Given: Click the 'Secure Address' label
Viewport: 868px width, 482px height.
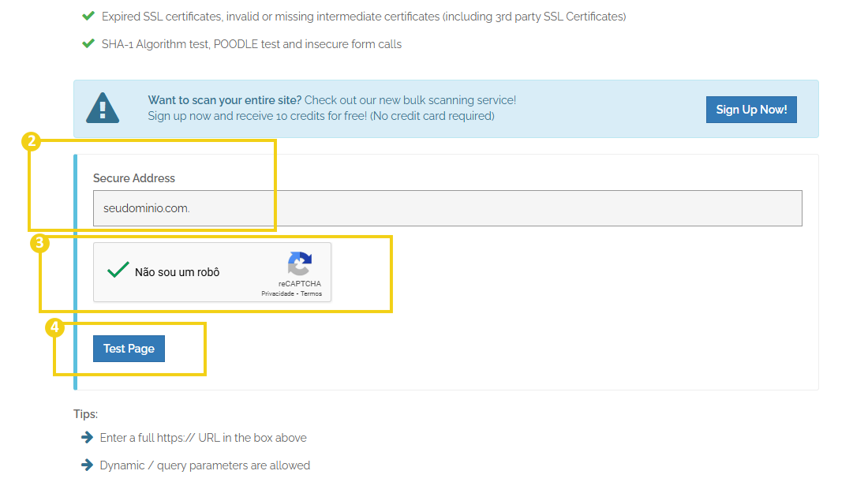Looking at the screenshot, I should tap(134, 178).
